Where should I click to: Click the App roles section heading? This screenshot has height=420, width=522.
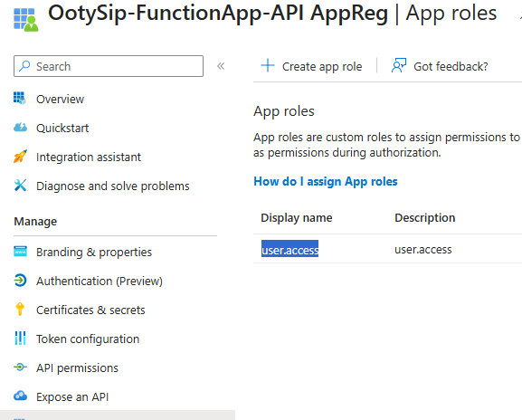click(284, 111)
